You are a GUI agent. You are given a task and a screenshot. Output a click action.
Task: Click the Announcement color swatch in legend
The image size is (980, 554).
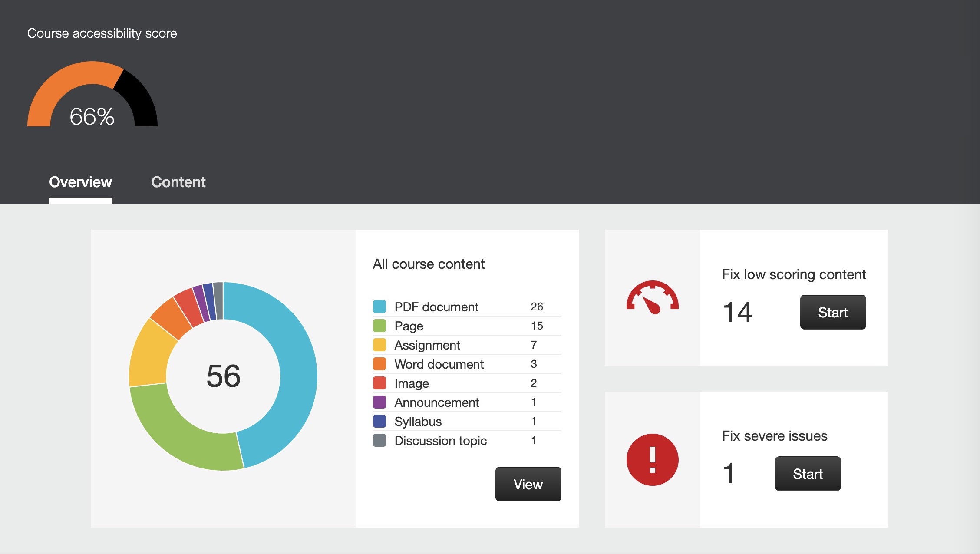(379, 402)
